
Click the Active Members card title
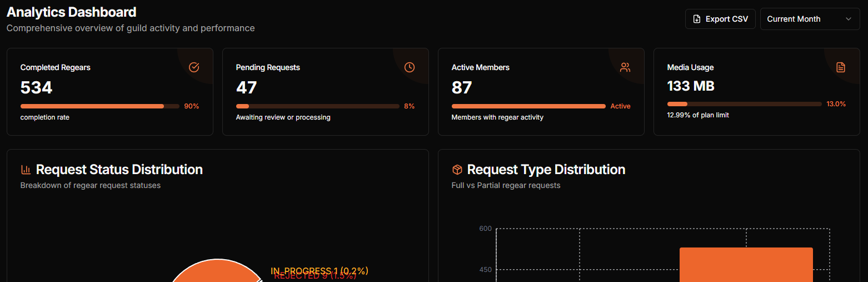click(x=481, y=67)
